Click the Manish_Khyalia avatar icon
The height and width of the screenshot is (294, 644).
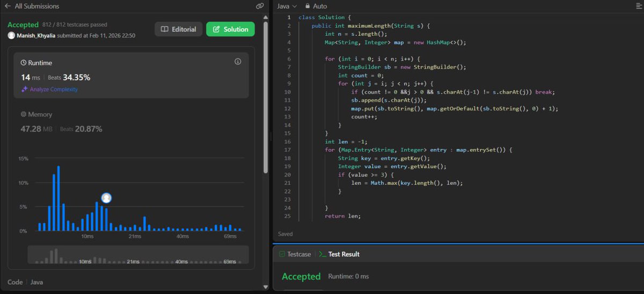point(11,35)
